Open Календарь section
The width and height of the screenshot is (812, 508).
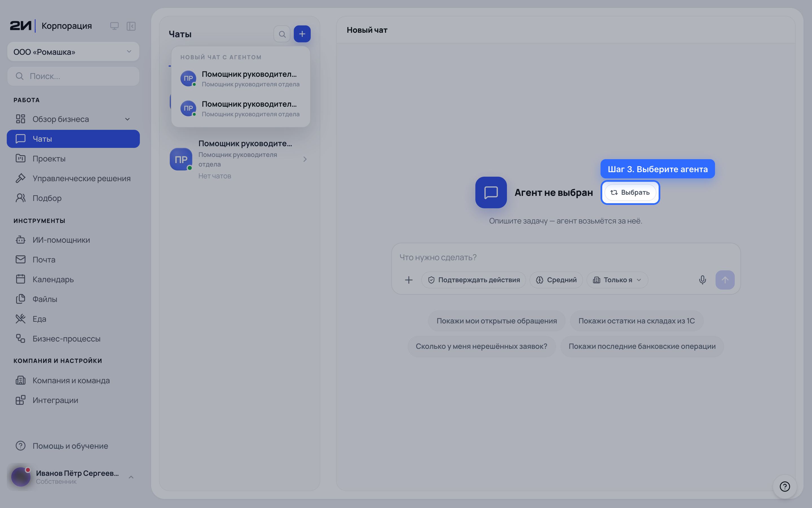[73, 279]
